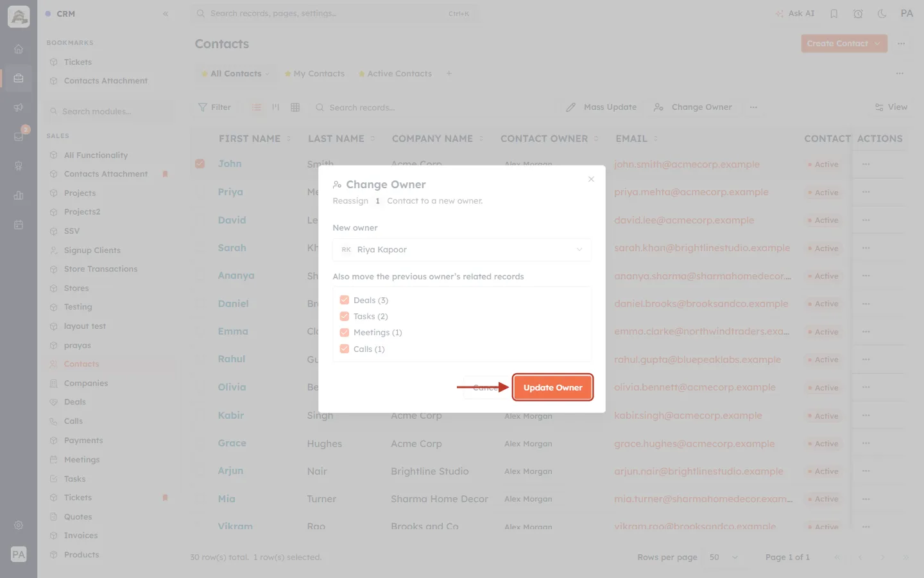Switch to grid table view icon
924x578 pixels.
coord(295,107)
